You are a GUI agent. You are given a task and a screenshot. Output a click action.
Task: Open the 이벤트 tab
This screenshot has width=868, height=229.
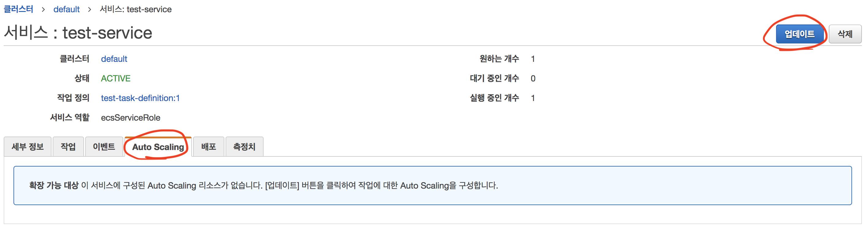104,147
